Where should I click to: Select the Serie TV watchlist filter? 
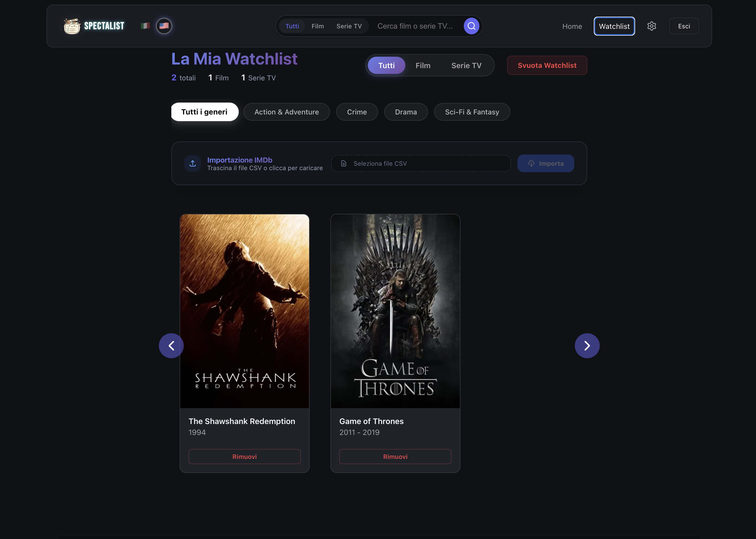466,65
